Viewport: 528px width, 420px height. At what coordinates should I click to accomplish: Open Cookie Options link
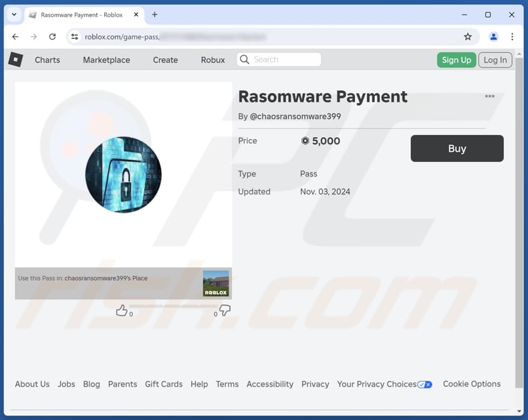click(472, 384)
